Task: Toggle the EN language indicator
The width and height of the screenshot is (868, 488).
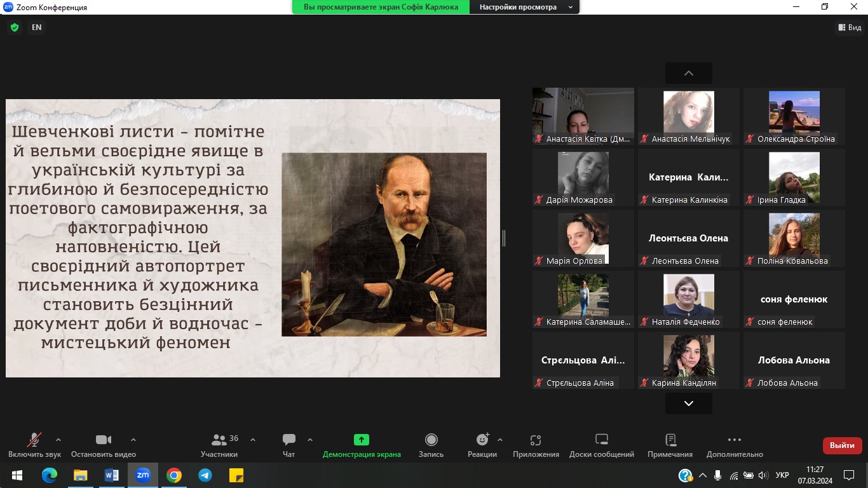Action: (37, 27)
